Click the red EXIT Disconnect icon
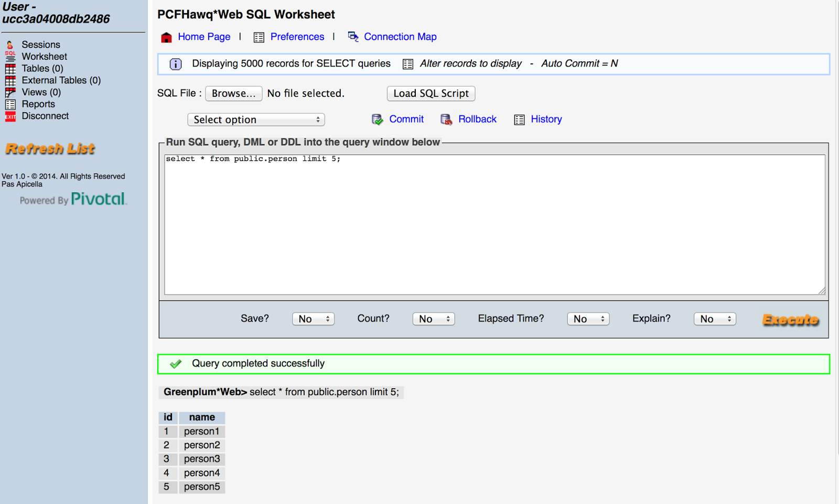839x504 pixels. pos(10,116)
